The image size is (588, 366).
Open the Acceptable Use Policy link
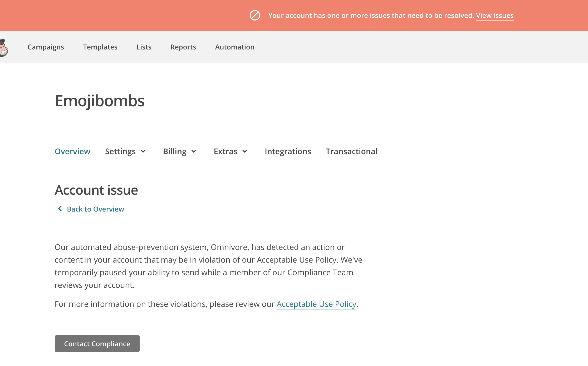(x=316, y=304)
